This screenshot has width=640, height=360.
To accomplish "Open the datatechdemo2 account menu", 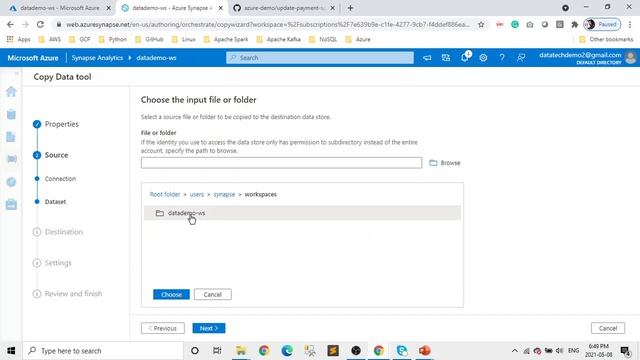I will (x=587, y=58).
